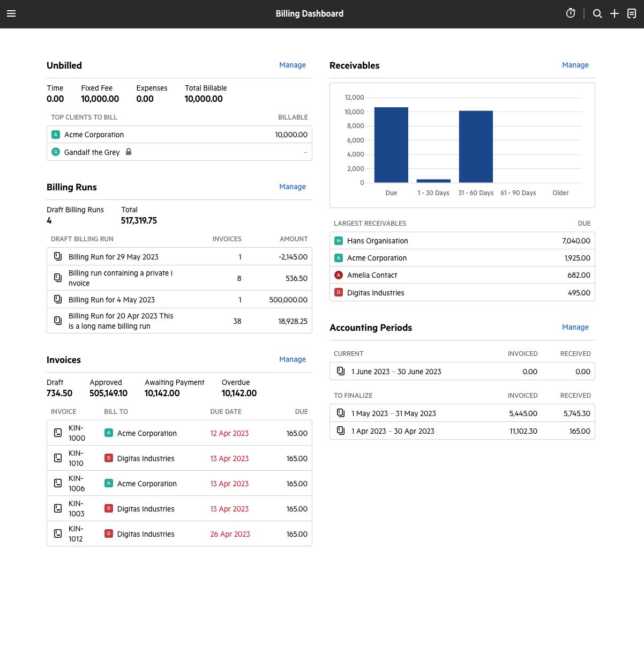Click the Digitas Industries avatar in Largest Receivables

338,293
